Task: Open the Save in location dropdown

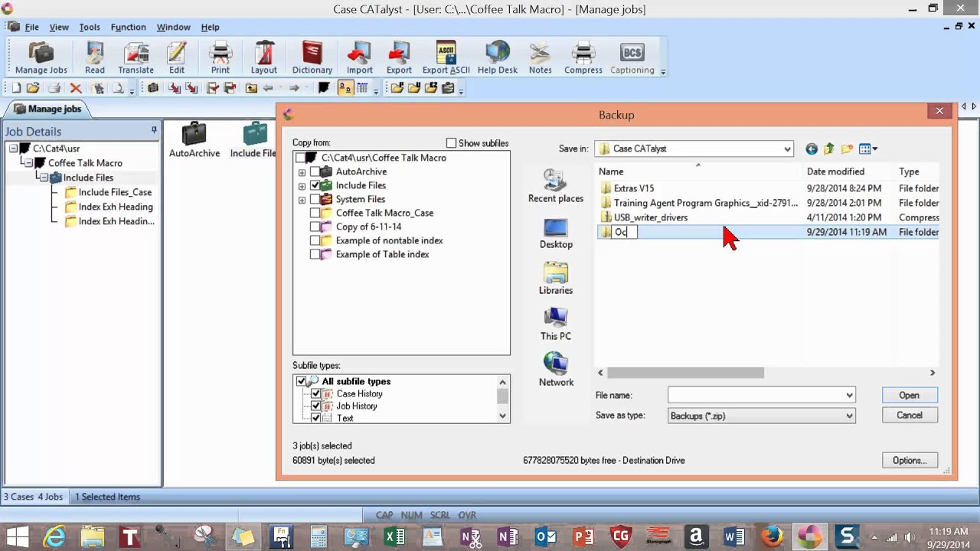Action: coord(786,148)
